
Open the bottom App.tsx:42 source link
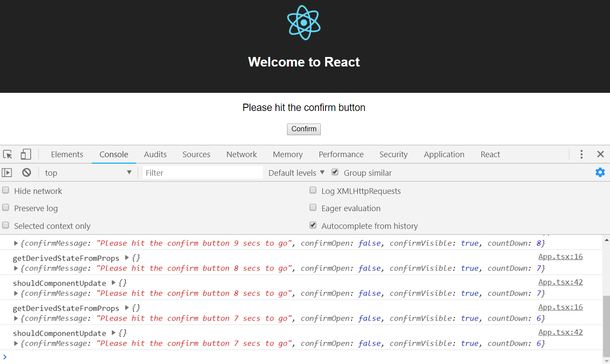560,332
